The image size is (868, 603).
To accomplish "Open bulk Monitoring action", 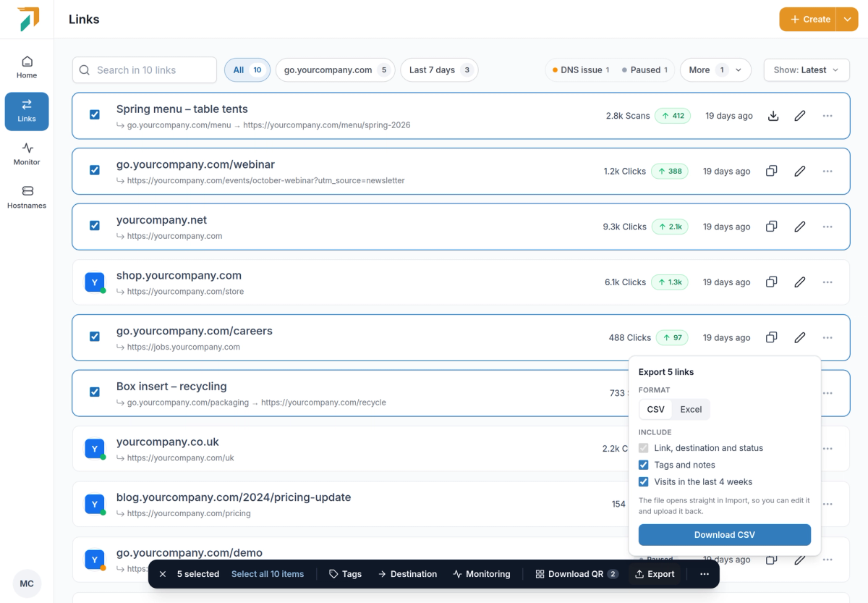I will (x=482, y=574).
